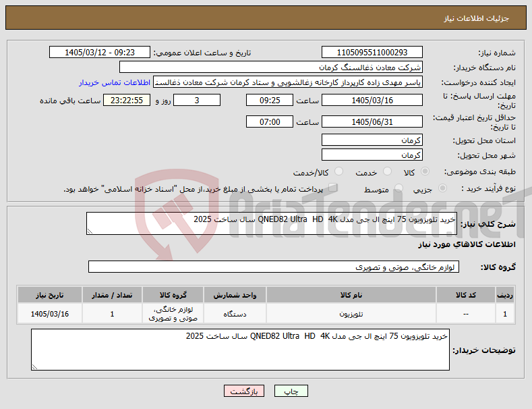Screen dimensions: 532x409
Task: Click the چاپ (print) button
Action: coord(291,391)
